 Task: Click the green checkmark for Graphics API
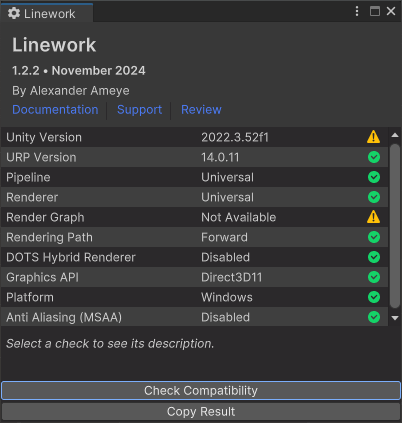point(374,277)
